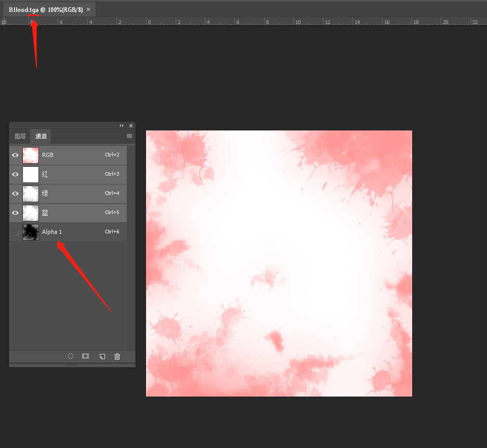Click the 红 channel thumbnail

[31, 175]
